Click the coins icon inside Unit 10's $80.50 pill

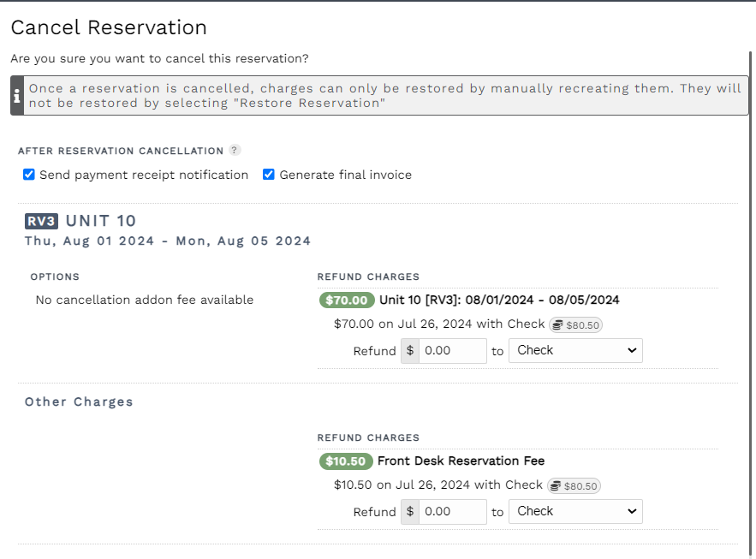pyautogui.click(x=557, y=324)
